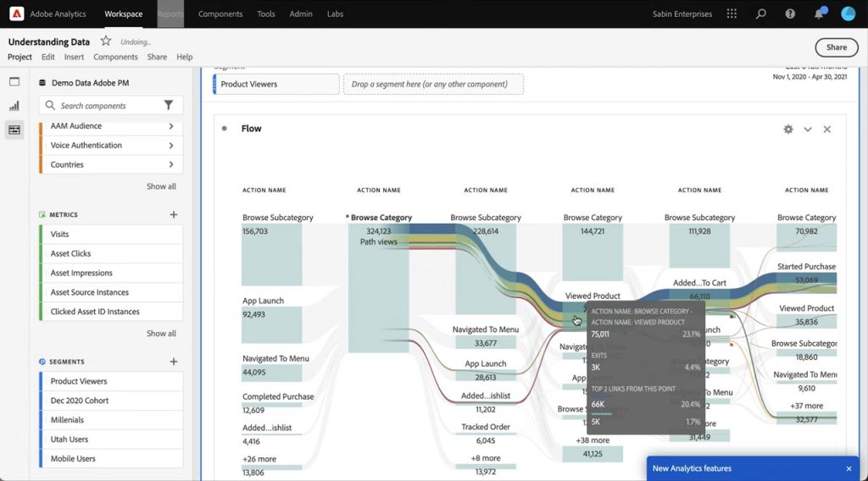Select the Visits metric
The width and height of the screenshot is (868, 481).
[x=111, y=235]
